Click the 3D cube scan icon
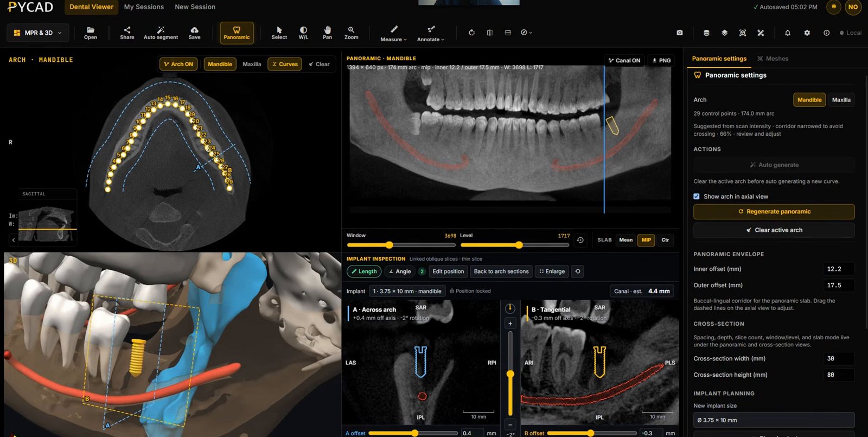This screenshot has width=868, height=437. point(743,33)
